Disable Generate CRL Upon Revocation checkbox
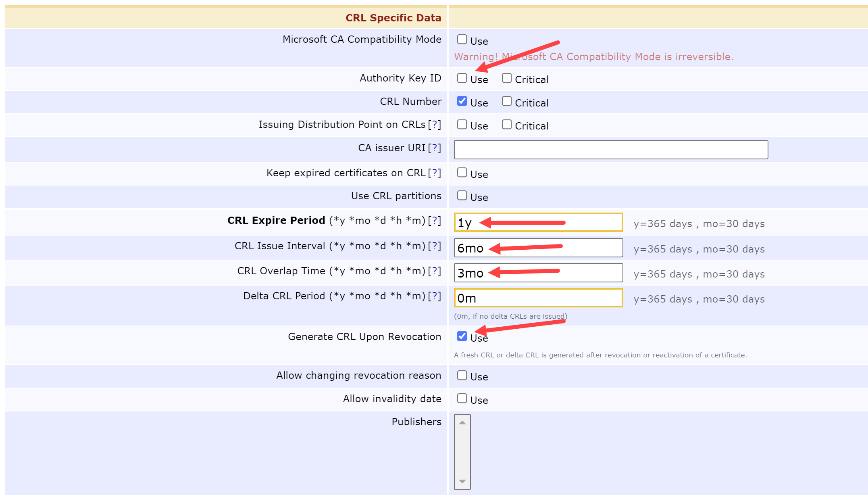Screen dimensions: 868x499 point(462,336)
